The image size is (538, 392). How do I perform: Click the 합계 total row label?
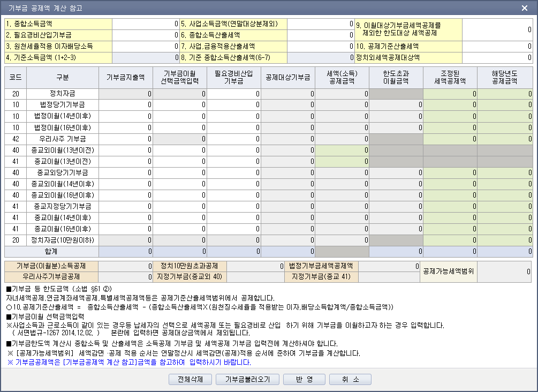(x=51, y=251)
